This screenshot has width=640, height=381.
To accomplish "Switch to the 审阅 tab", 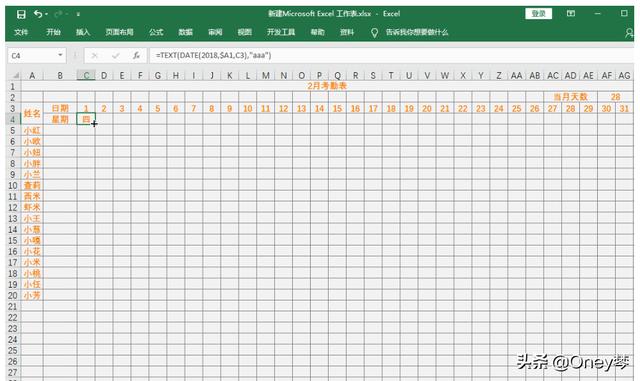I will pyautogui.click(x=215, y=32).
